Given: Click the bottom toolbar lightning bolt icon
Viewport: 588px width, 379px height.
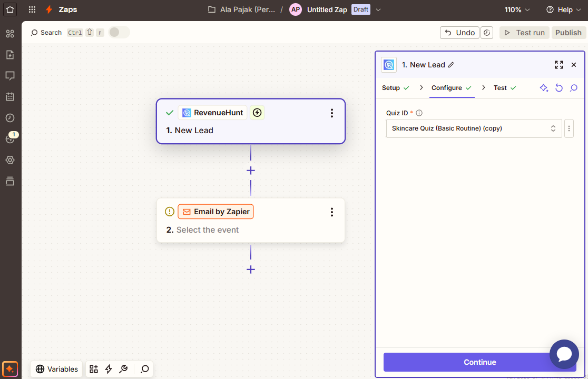Looking at the screenshot, I should [x=109, y=370].
